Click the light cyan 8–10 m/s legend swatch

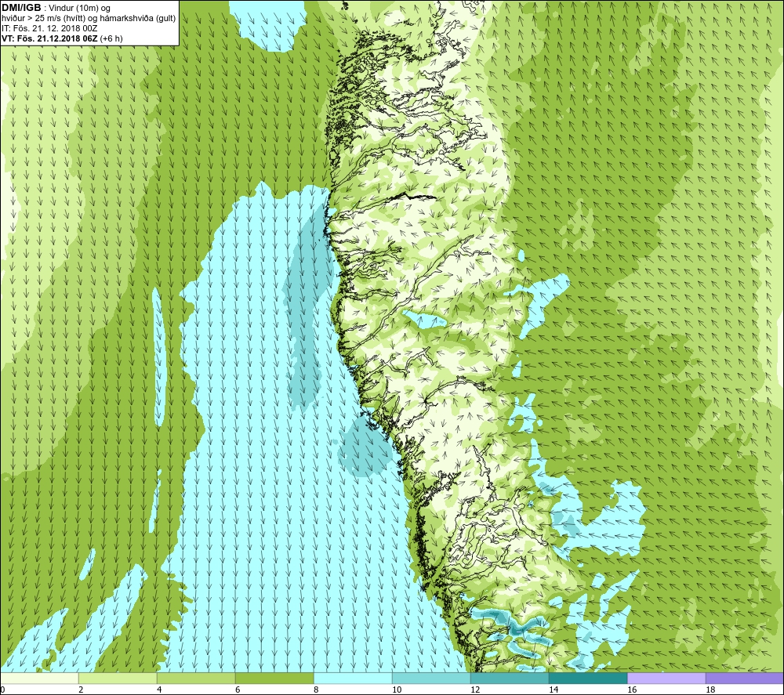[x=353, y=679]
